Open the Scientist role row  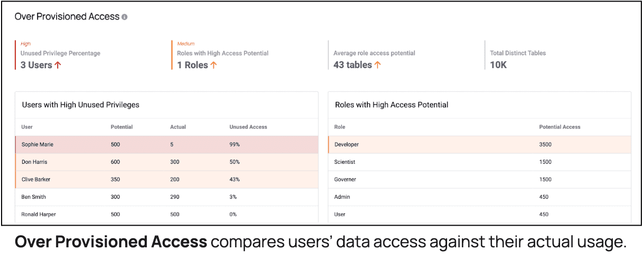click(479, 162)
